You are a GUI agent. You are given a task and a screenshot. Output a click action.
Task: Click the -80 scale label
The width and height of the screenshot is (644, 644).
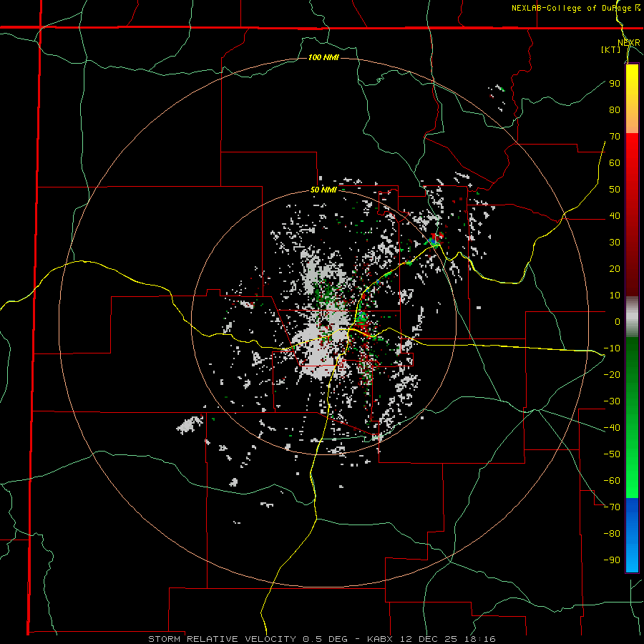coord(612,534)
